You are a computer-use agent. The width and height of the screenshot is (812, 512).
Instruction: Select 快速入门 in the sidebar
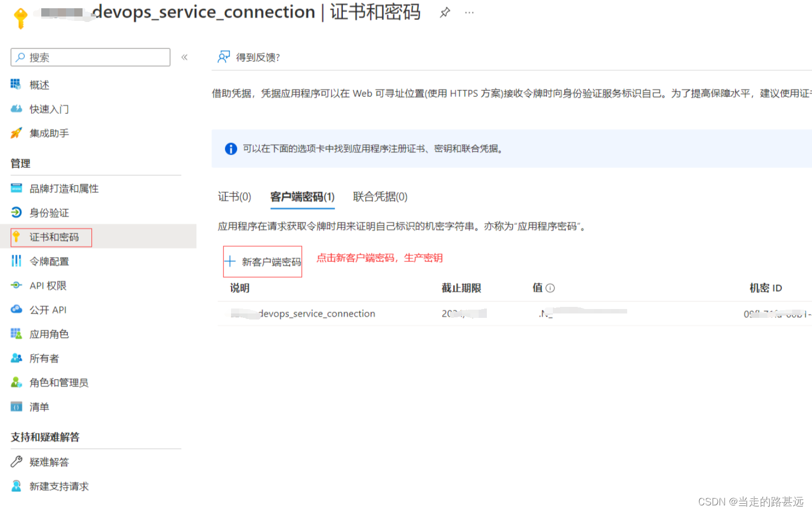pyautogui.click(x=48, y=109)
